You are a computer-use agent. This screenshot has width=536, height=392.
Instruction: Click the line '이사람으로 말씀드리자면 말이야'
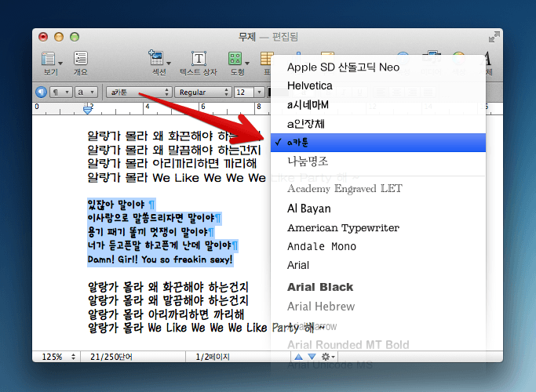151,218
